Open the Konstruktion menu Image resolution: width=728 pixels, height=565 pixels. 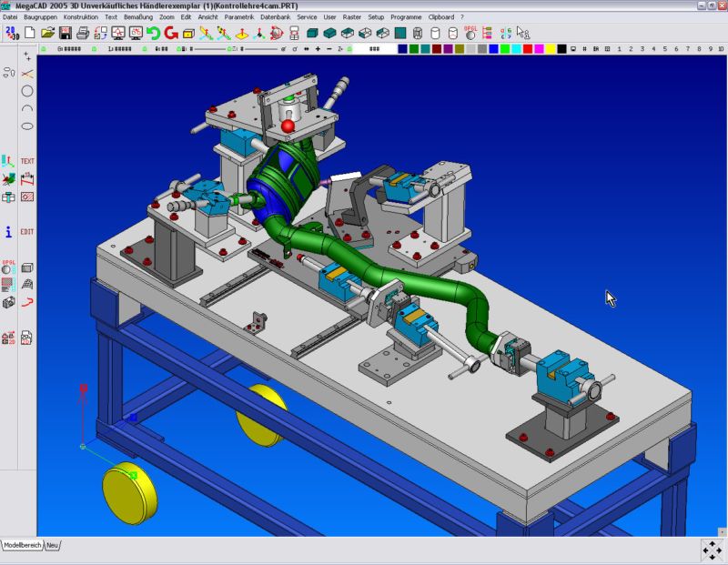click(81, 16)
